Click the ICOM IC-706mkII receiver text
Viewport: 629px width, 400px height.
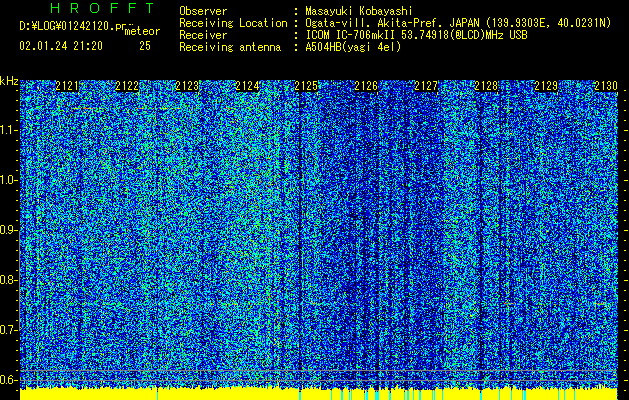(x=416, y=35)
